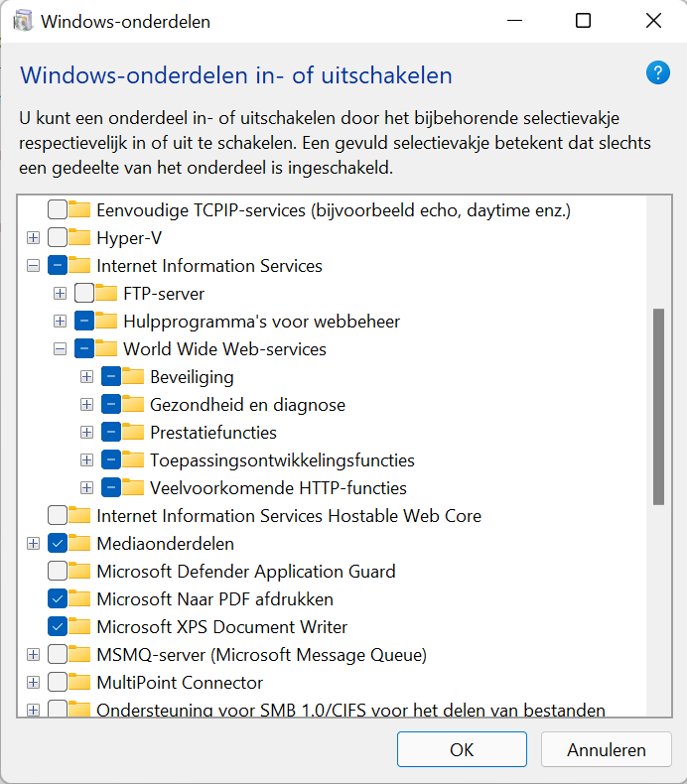Select Internet Information Services Hostable Web Core
Screen dimensions: 687x784
click(289, 515)
